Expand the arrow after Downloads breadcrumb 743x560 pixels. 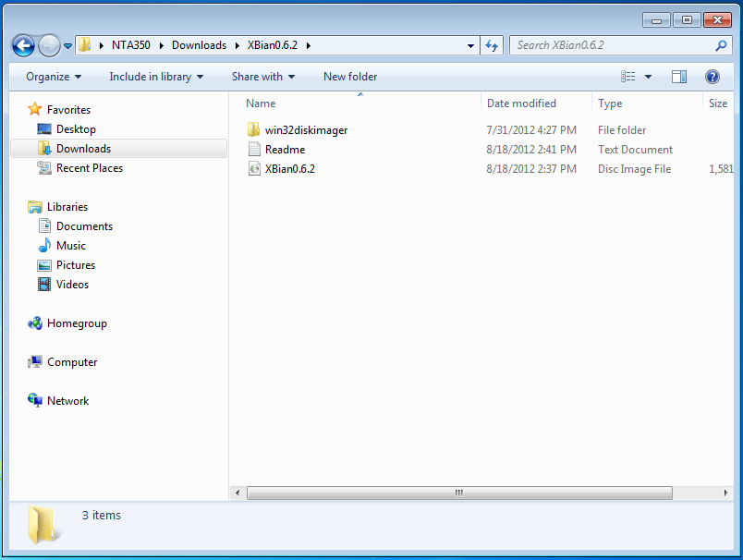coord(238,45)
